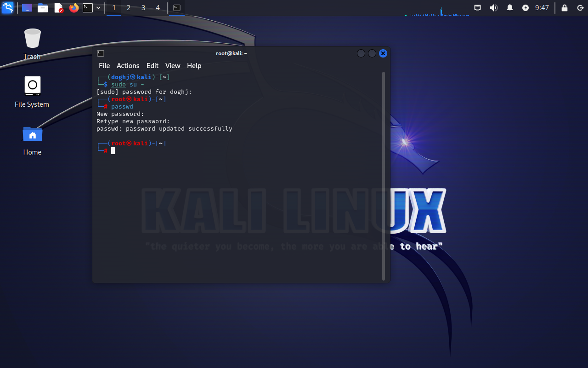Minimize the root@kali terminal window
Viewport: 588px width, 368px height.
coord(361,53)
